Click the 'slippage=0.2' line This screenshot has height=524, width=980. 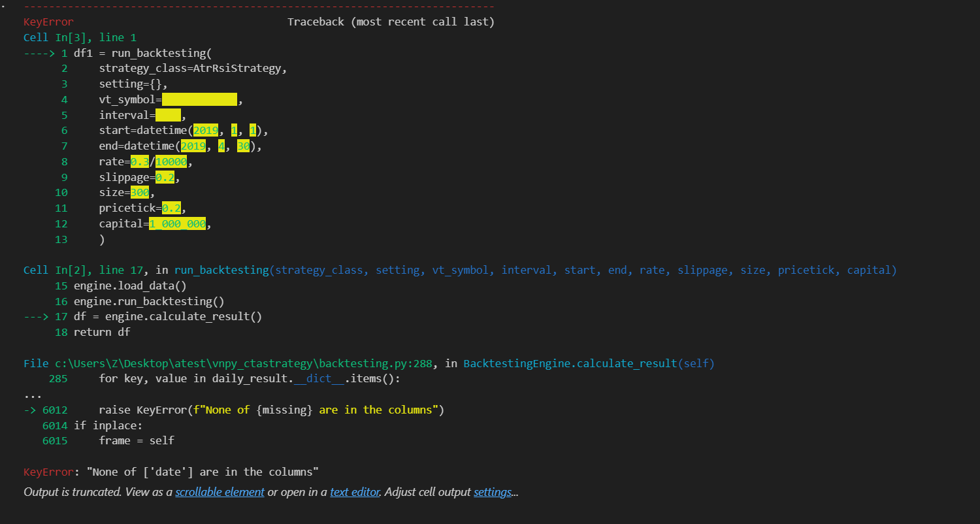pyautogui.click(x=140, y=177)
